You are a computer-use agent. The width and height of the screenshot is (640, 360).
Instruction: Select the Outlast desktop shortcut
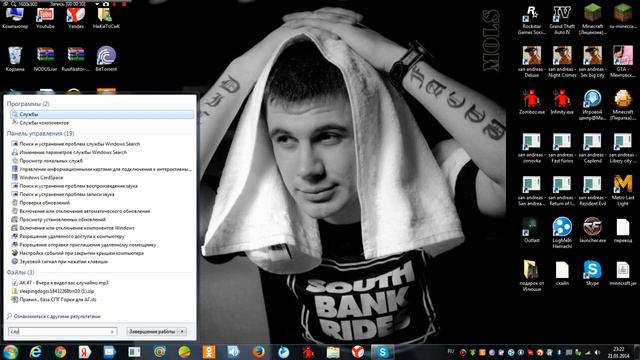(x=531, y=231)
